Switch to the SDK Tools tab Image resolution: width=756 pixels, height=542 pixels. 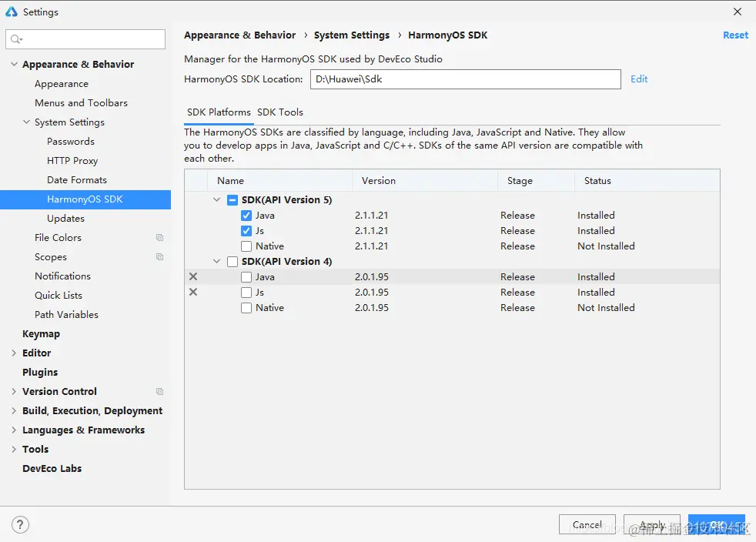tap(280, 112)
